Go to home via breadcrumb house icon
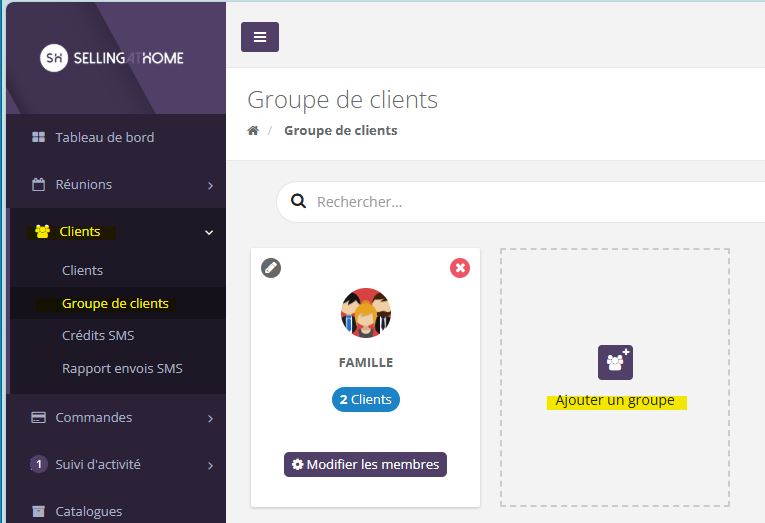Screen dimensions: 765x523 253,130
